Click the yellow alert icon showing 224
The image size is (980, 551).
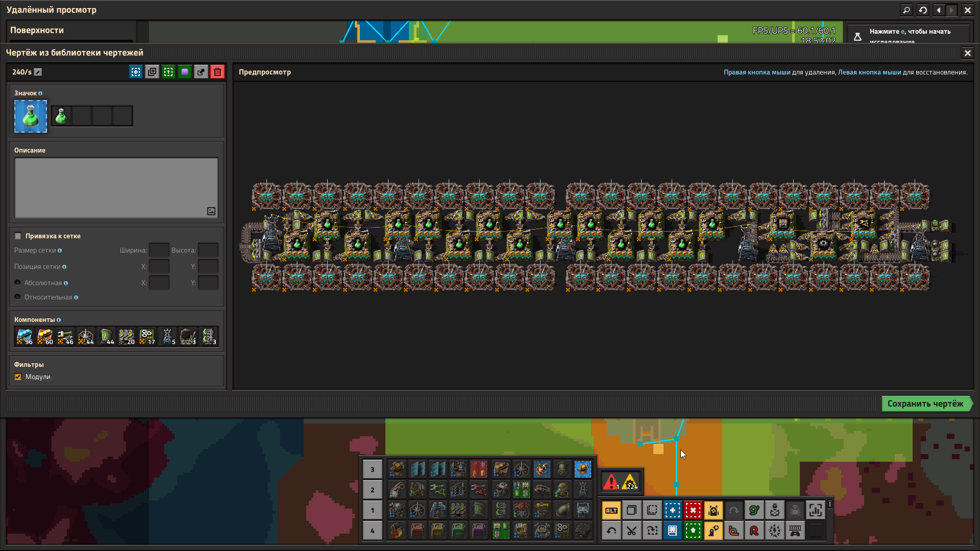[x=630, y=482]
